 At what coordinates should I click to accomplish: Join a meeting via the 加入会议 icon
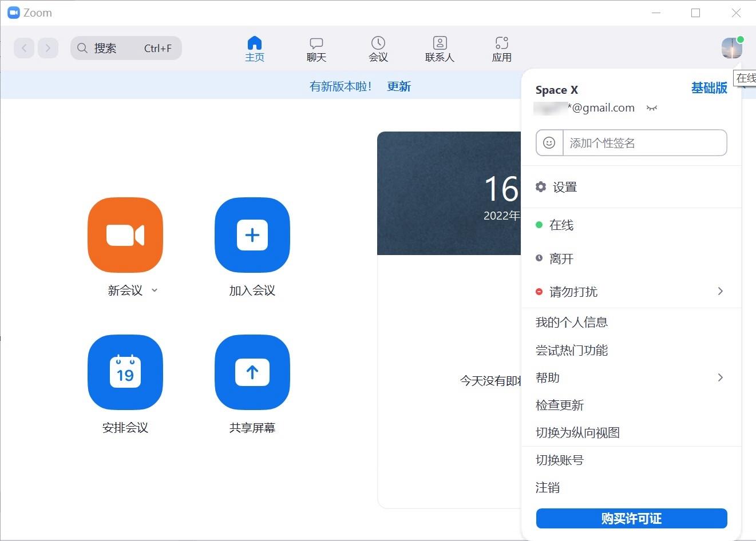coord(252,234)
